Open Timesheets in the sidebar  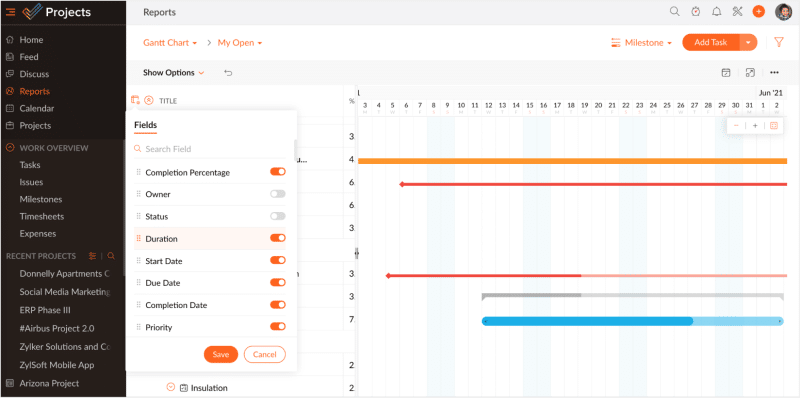tap(42, 216)
